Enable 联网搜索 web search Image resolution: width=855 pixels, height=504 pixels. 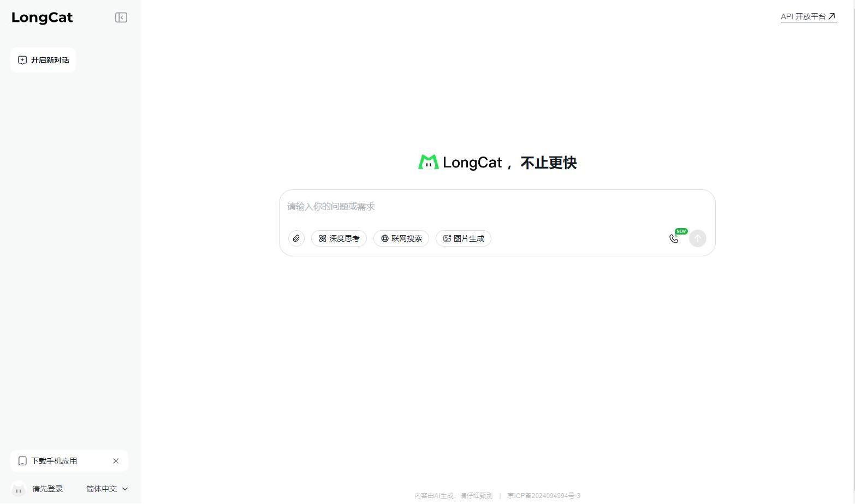401,238
